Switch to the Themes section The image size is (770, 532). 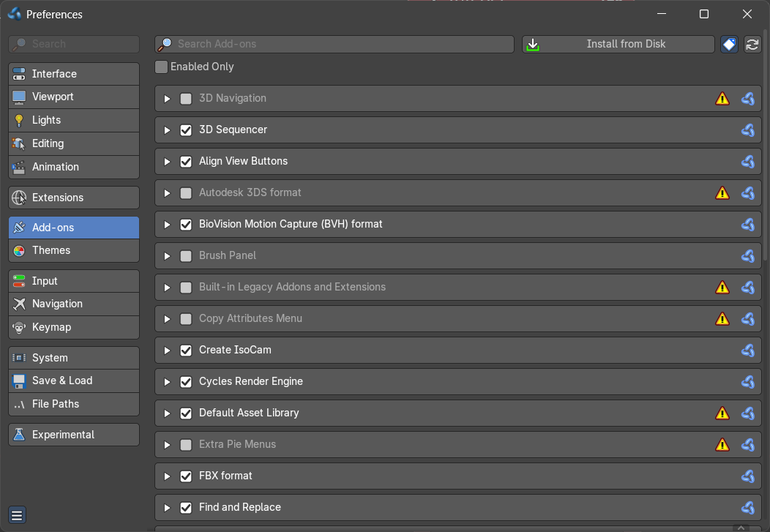click(74, 250)
